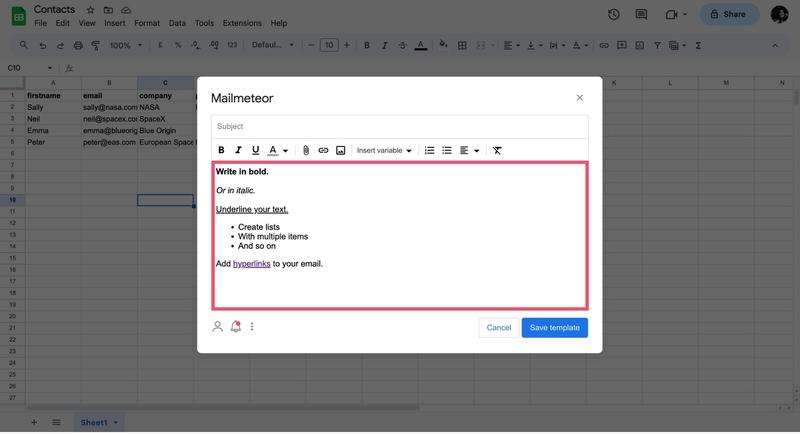Open the font family dropdown

[x=273, y=45]
